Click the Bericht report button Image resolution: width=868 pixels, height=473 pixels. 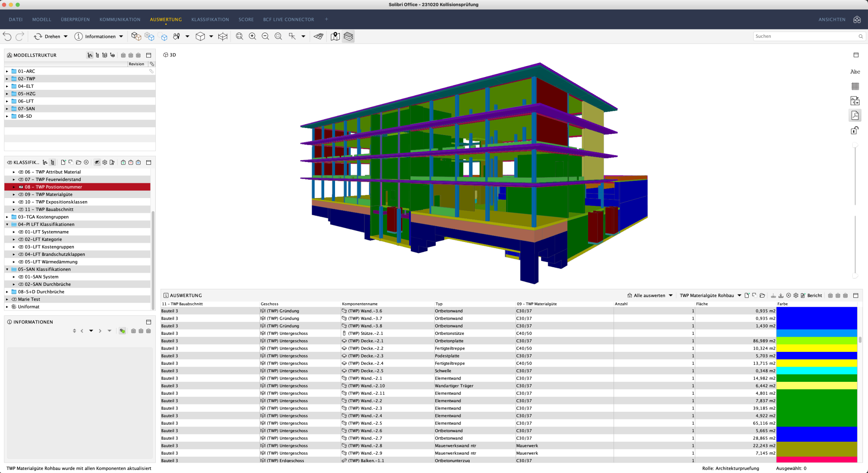[x=812, y=295]
